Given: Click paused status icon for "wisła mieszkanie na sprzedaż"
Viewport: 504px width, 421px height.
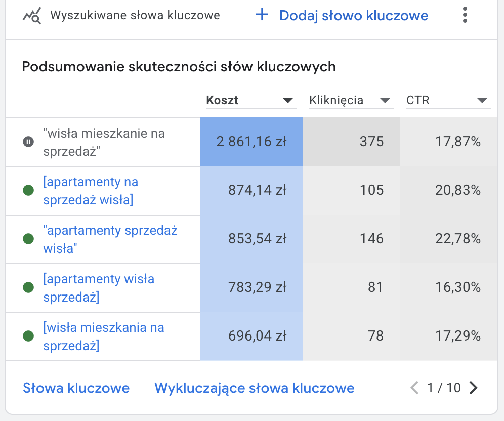Looking at the screenshot, I should click(28, 142).
